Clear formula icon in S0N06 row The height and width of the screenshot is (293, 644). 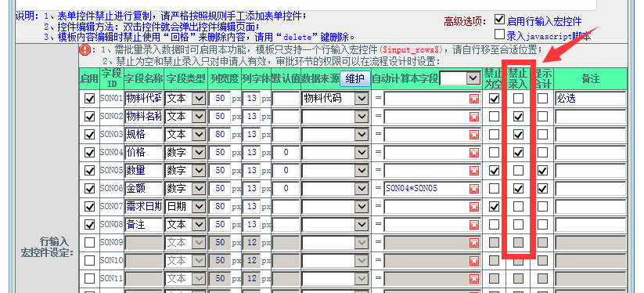click(x=474, y=189)
